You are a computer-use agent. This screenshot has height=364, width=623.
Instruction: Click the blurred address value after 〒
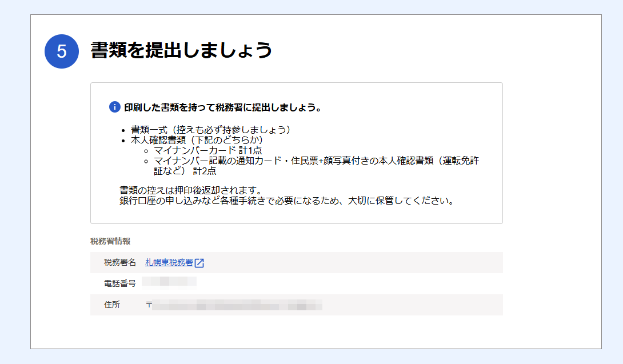(x=237, y=305)
